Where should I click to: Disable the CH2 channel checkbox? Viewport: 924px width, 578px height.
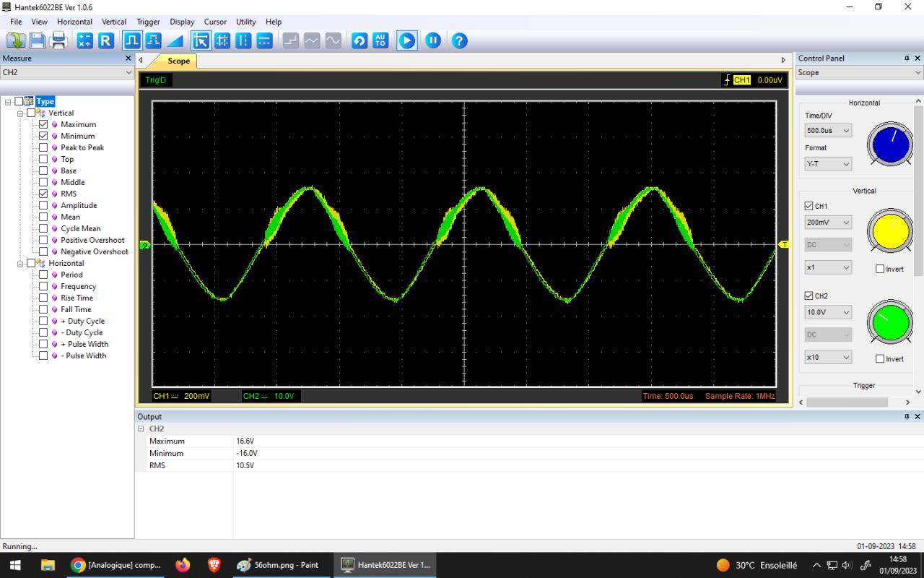[809, 296]
